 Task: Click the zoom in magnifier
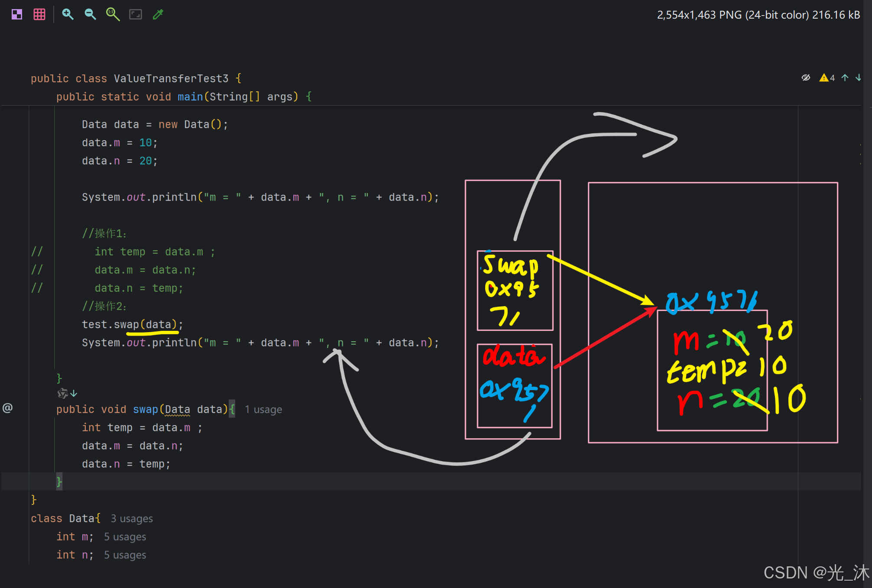68,14
